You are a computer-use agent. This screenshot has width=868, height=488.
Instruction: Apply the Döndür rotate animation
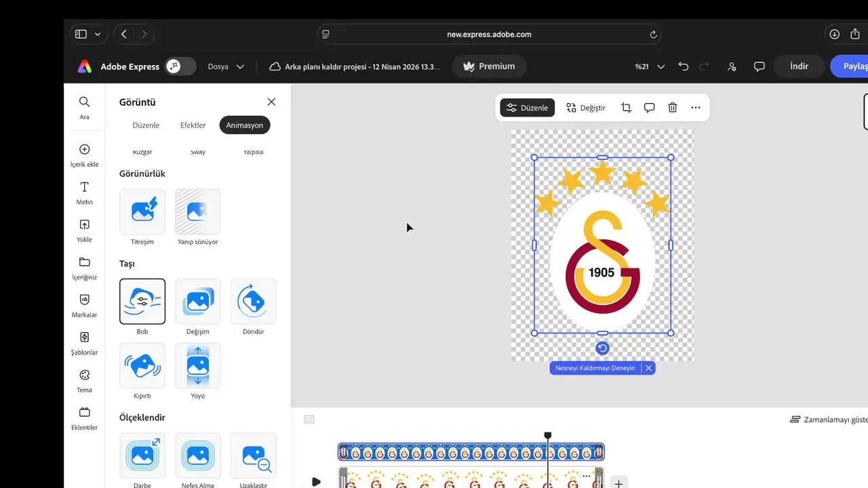254,301
